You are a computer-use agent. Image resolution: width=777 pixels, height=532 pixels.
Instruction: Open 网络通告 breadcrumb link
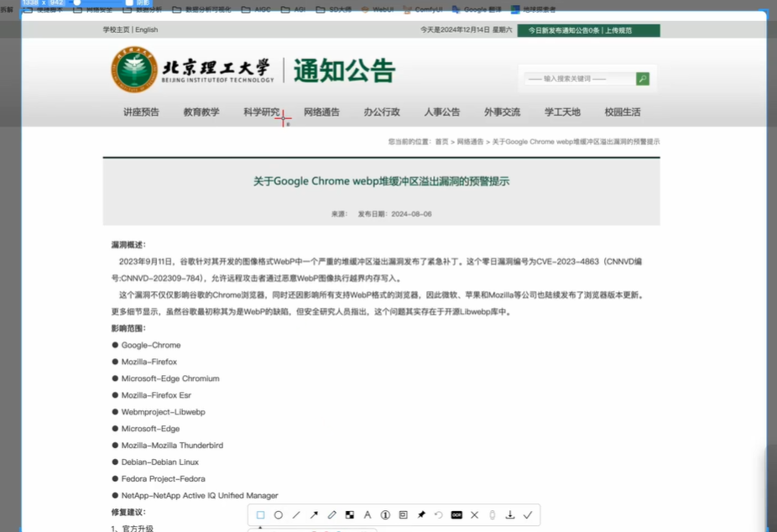click(x=470, y=142)
